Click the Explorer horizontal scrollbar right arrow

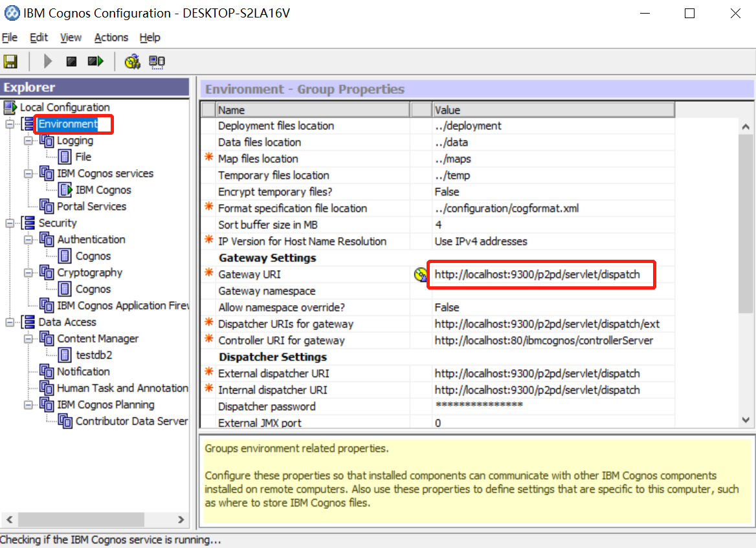click(x=181, y=519)
